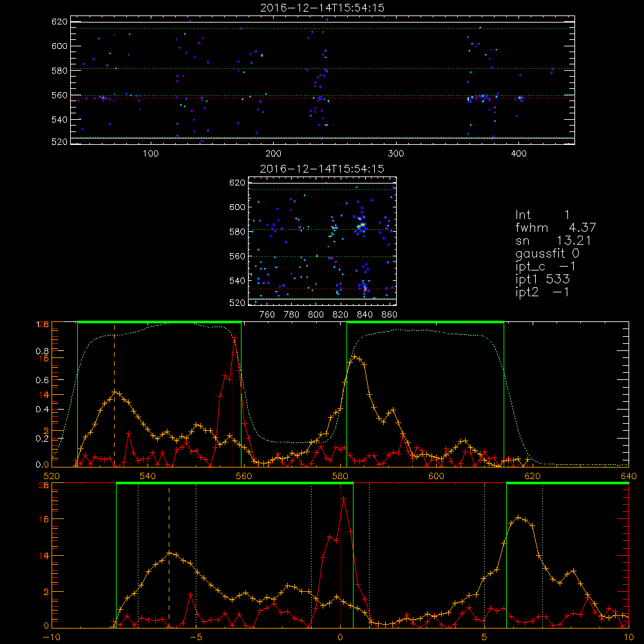The width and height of the screenshot is (644, 644).
Task: Click x-axis label -5 of the bottom plot
Action: (x=196, y=637)
